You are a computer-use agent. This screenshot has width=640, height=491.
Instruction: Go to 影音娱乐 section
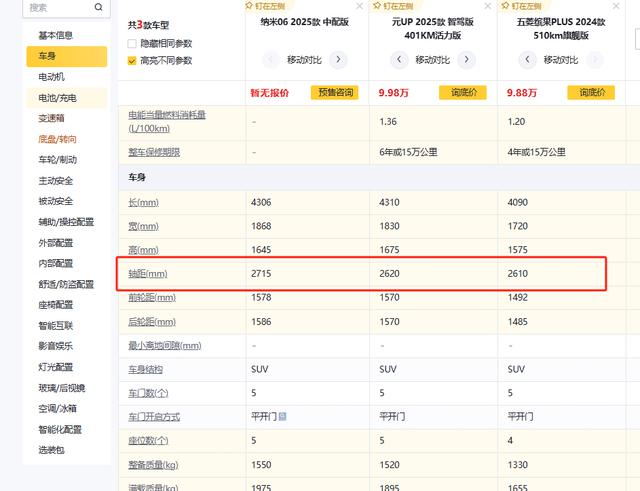(x=56, y=346)
